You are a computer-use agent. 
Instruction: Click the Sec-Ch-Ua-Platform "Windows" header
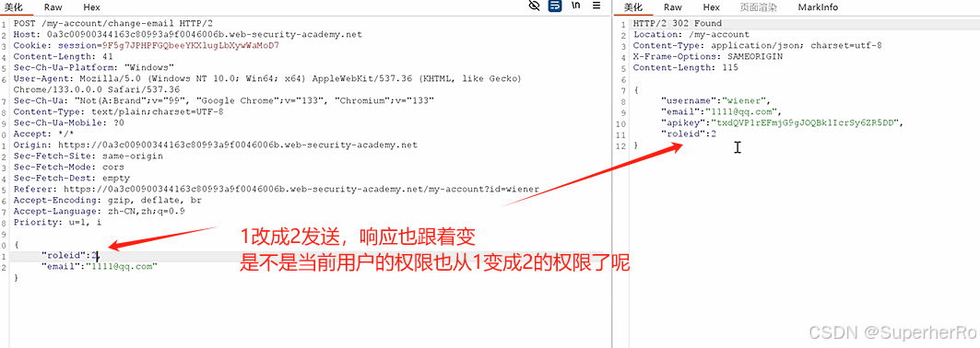[x=93, y=67]
